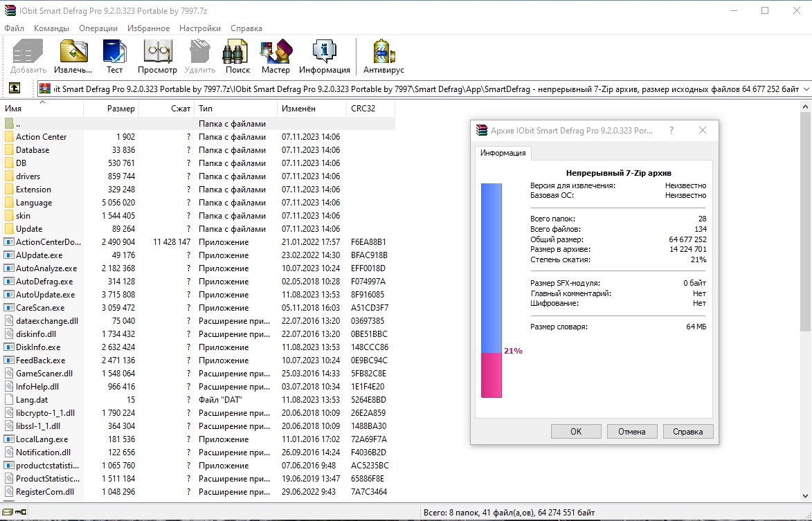Select the AutoAnalyze.exe file
The height and width of the screenshot is (521, 812).
pyautogui.click(x=46, y=268)
